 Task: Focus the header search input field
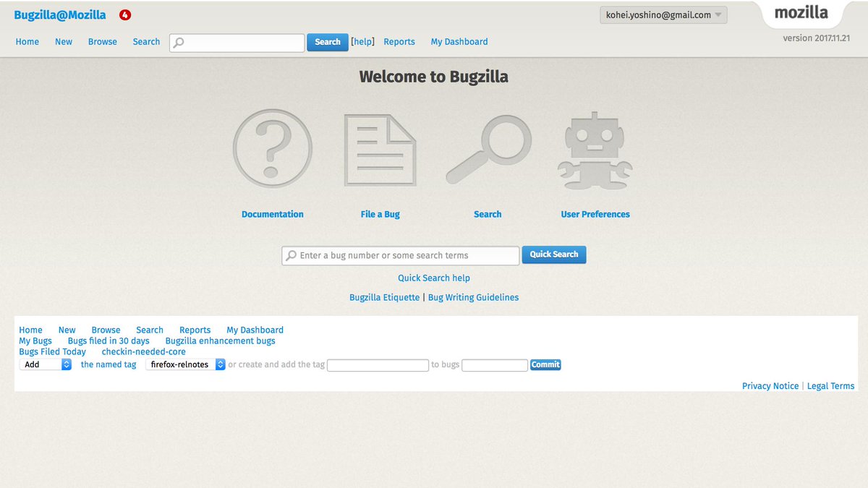click(x=237, y=43)
